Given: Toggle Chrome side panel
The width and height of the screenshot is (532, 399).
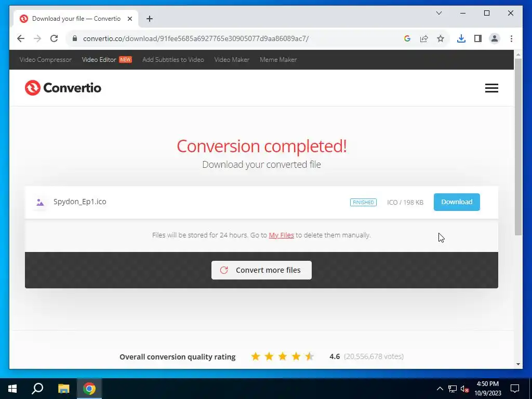Looking at the screenshot, I should [478, 38].
